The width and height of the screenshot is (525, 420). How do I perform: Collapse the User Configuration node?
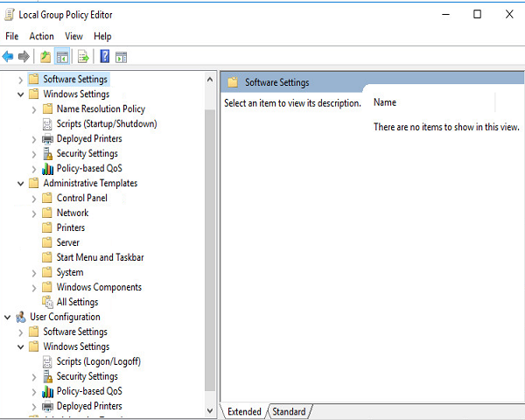pos(7,317)
